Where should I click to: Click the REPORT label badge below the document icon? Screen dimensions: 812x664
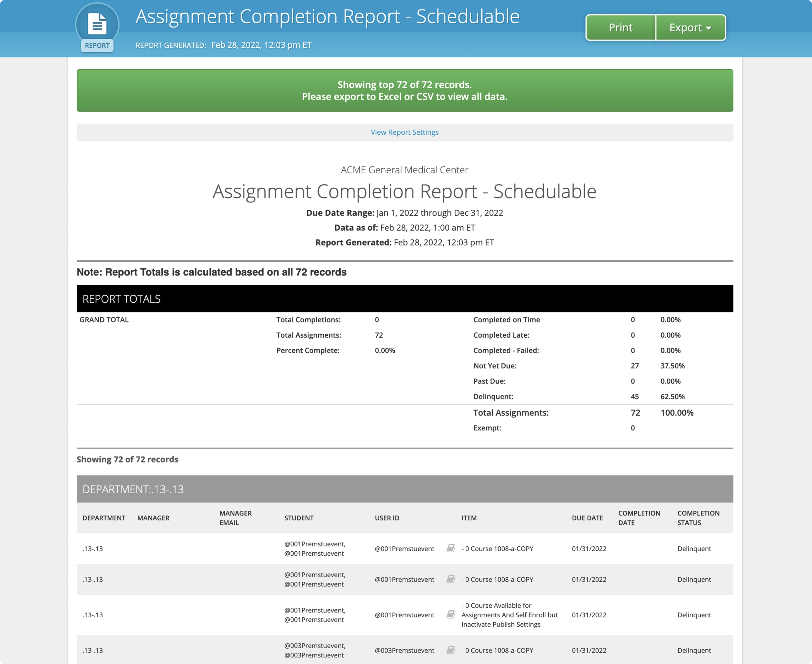coord(96,46)
